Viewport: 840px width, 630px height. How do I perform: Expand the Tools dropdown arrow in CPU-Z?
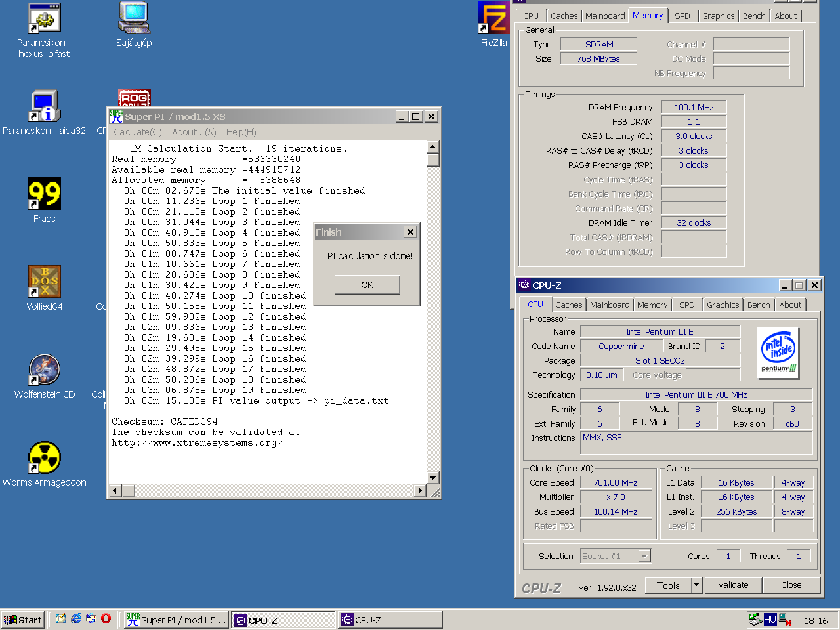(x=697, y=585)
